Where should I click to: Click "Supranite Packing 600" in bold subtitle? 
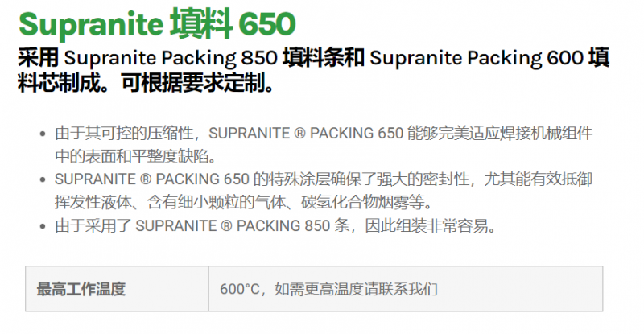click(478, 58)
